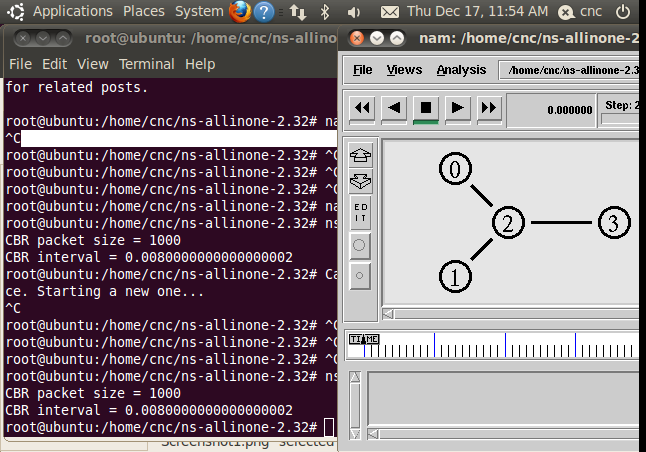Select node 2 in the topology
646x452 pixels.
point(508,223)
